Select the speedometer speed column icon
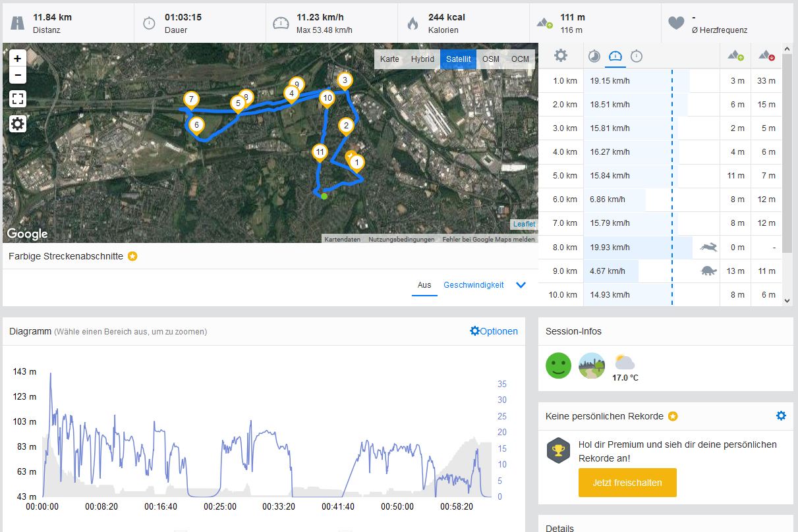 (615, 56)
